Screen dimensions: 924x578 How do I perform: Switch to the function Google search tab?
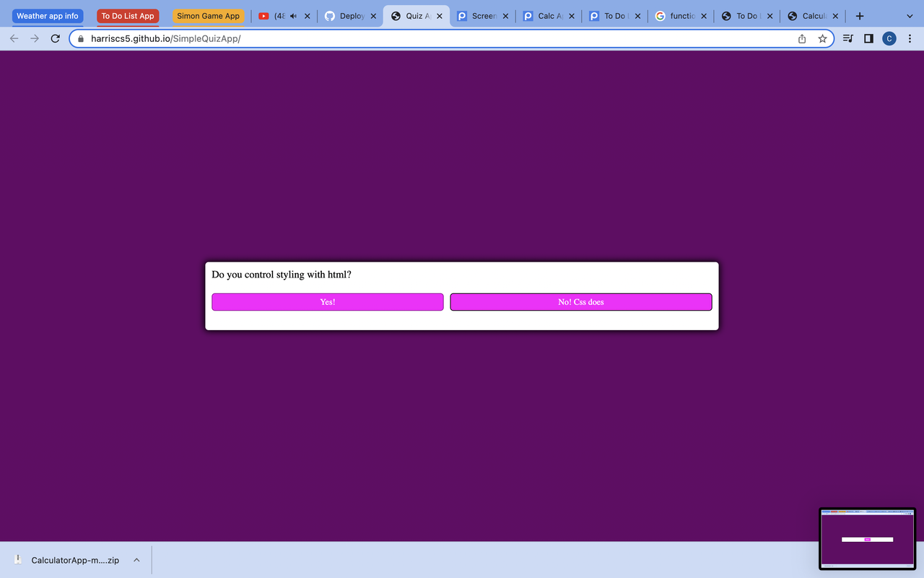tap(679, 15)
